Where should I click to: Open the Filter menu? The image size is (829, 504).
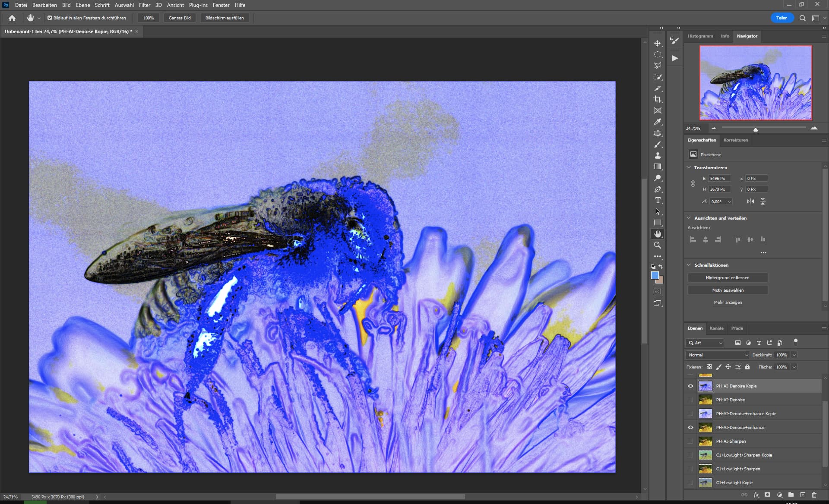pos(144,5)
